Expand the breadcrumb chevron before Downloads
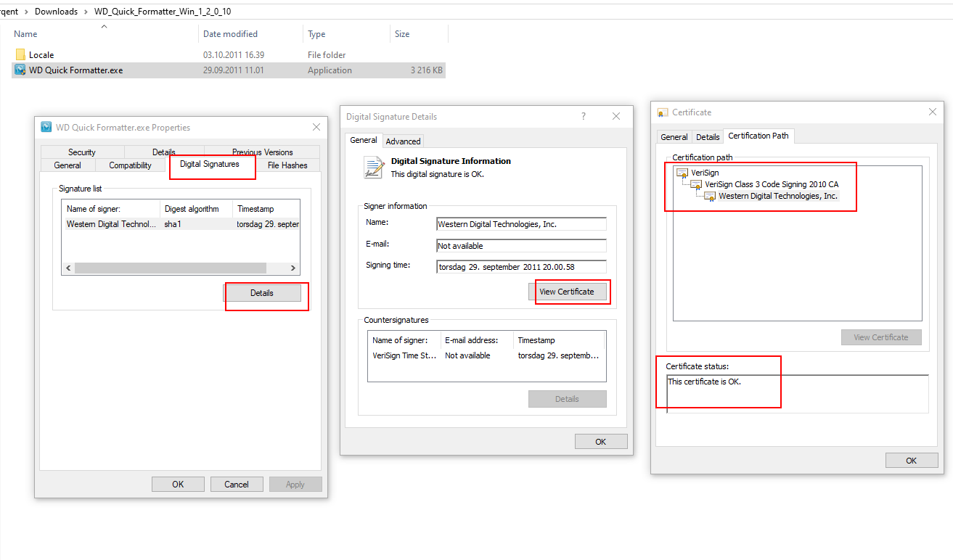 point(26,12)
